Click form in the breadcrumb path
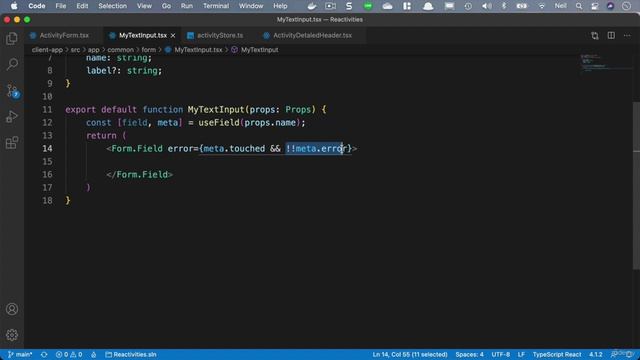This screenshot has height=360, width=640. point(149,50)
